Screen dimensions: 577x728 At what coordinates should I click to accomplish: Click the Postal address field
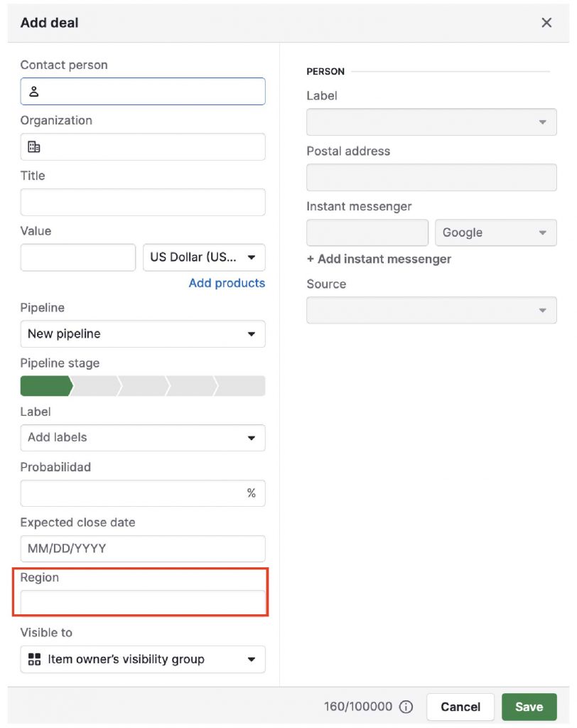431,177
